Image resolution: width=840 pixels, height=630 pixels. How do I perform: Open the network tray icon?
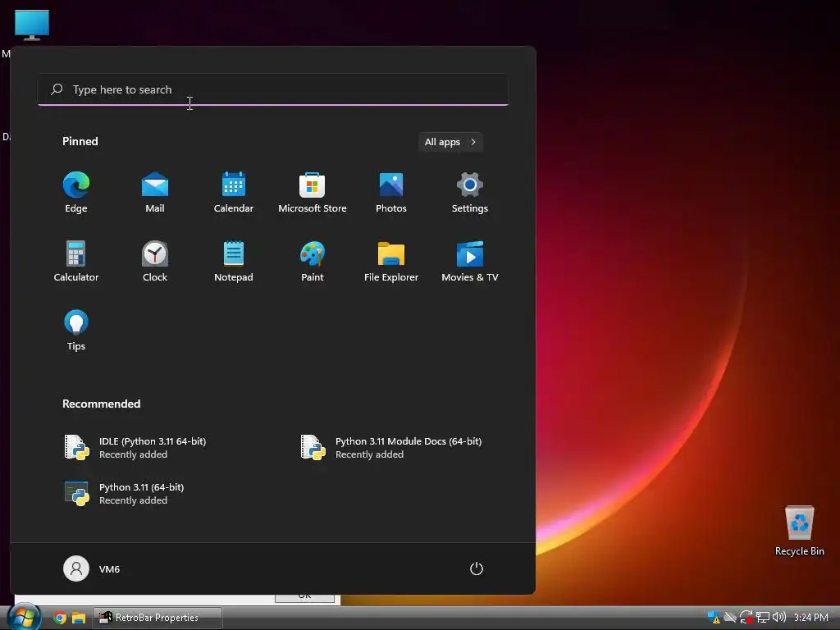763,618
